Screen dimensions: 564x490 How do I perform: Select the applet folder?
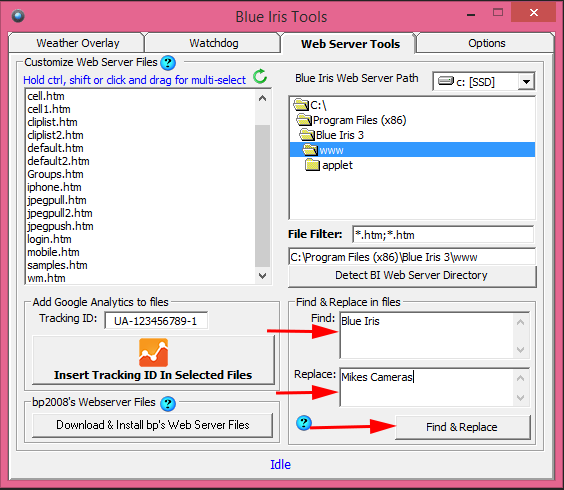(329, 165)
